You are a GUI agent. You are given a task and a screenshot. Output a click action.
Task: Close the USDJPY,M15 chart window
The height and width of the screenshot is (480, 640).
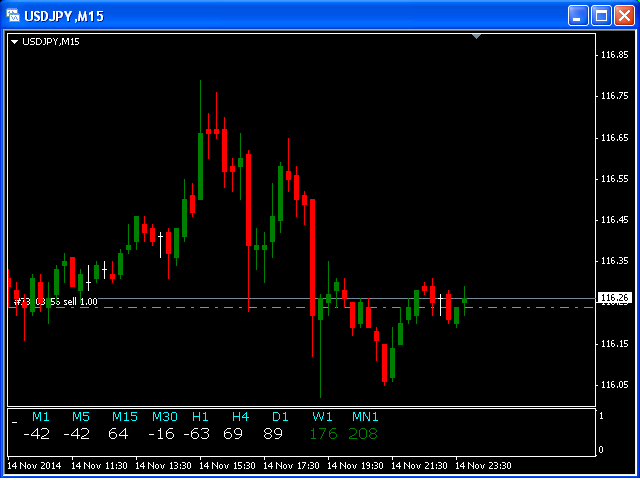coord(624,16)
